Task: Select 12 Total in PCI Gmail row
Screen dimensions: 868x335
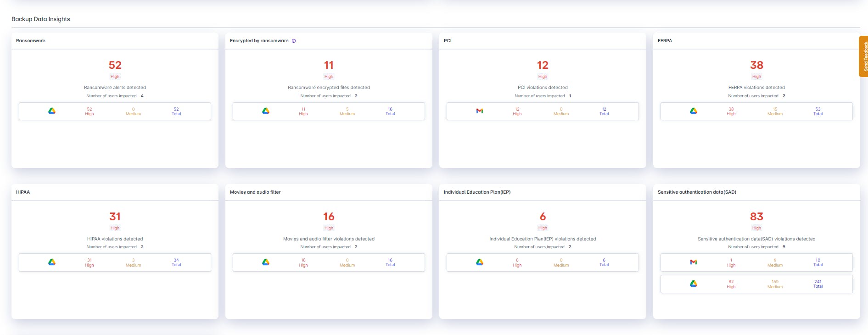Action: tap(604, 112)
